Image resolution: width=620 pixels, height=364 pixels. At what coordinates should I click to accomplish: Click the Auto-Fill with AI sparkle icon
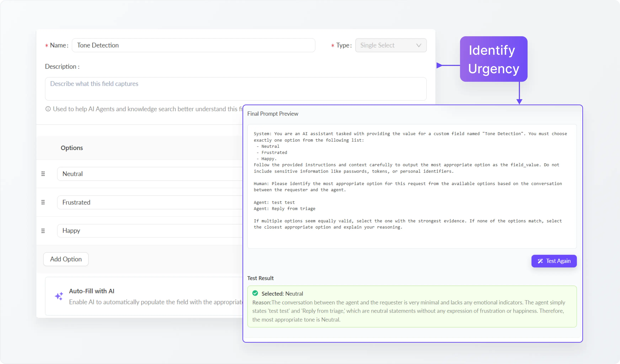click(59, 296)
